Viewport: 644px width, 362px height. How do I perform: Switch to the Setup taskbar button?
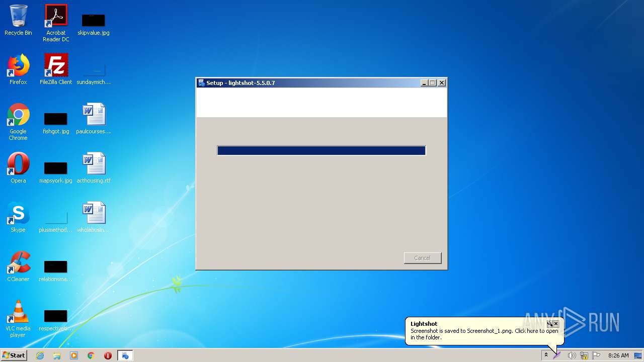(x=125, y=355)
